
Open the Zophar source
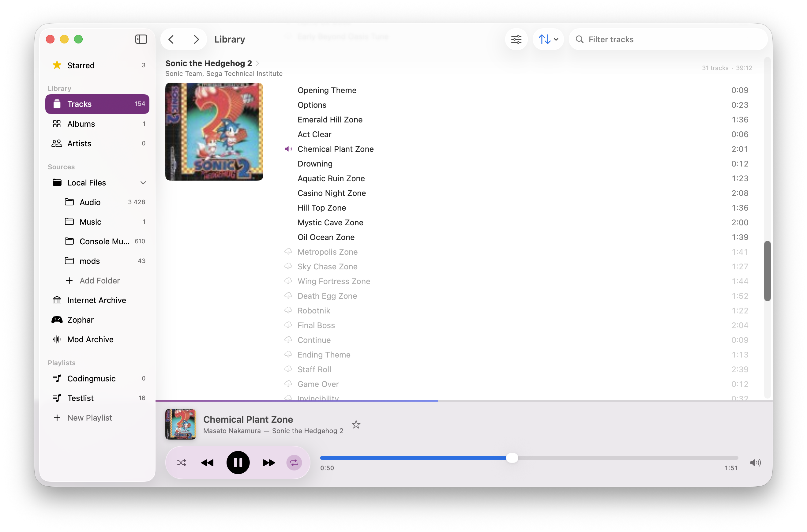[x=81, y=320]
